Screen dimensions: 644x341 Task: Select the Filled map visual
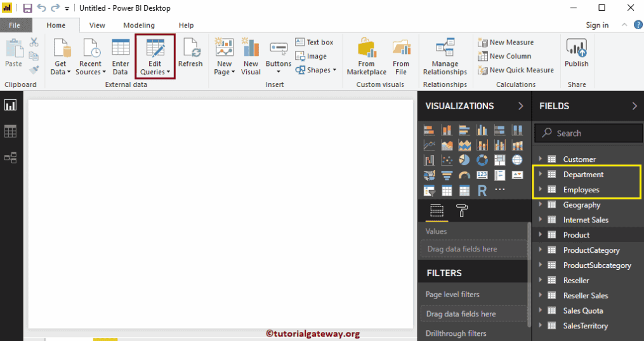coord(429,175)
